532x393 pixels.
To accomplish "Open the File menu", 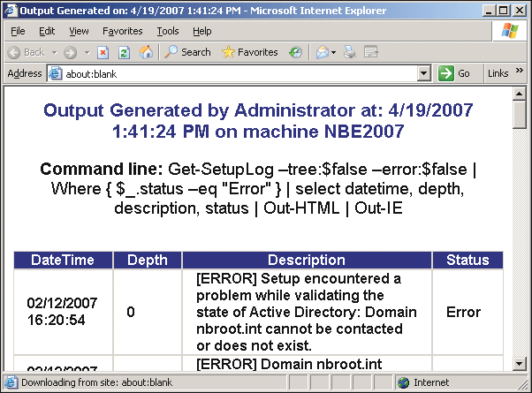I will [x=18, y=31].
